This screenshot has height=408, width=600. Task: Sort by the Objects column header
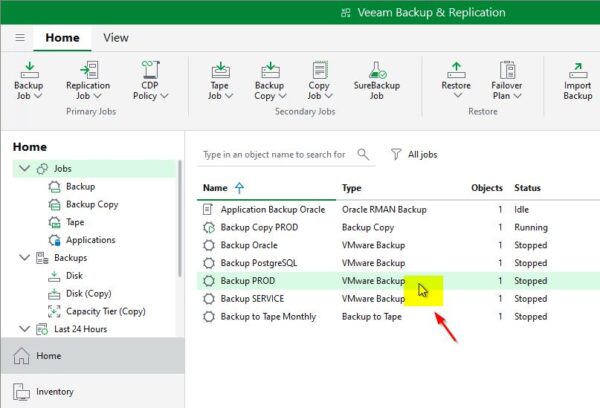[x=487, y=188]
